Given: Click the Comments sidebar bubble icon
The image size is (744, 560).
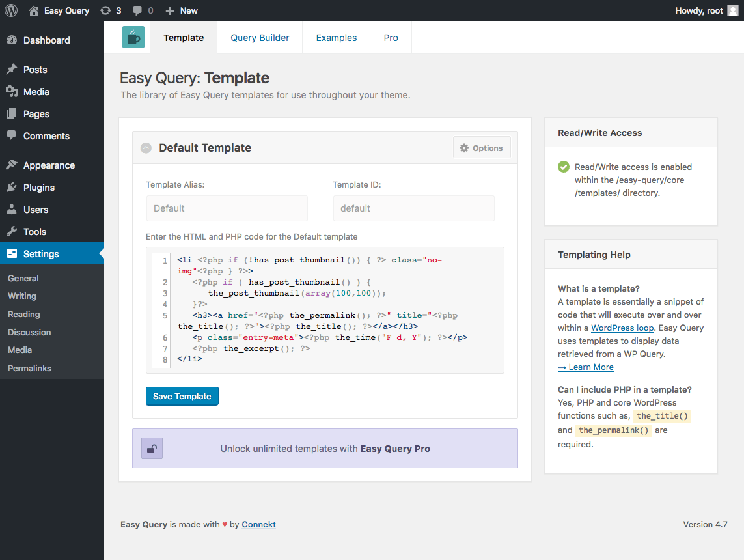Looking at the screenshot, I should click(12, 135).
